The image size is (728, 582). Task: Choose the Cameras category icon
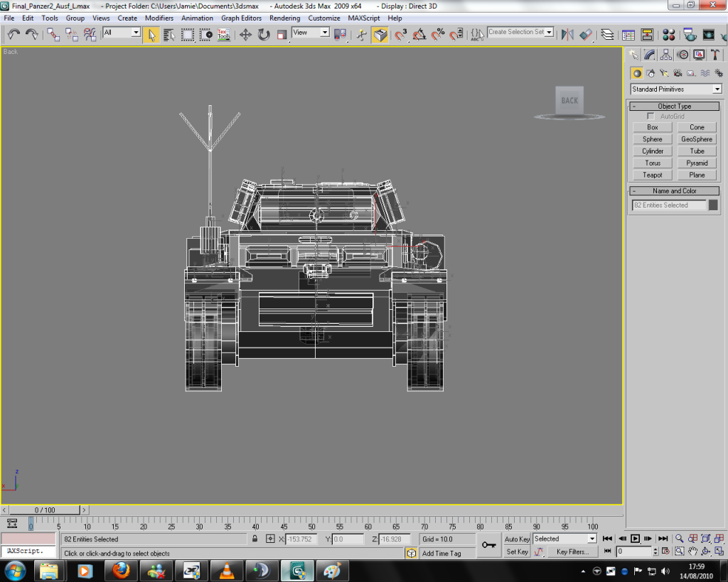click(678, 73)
